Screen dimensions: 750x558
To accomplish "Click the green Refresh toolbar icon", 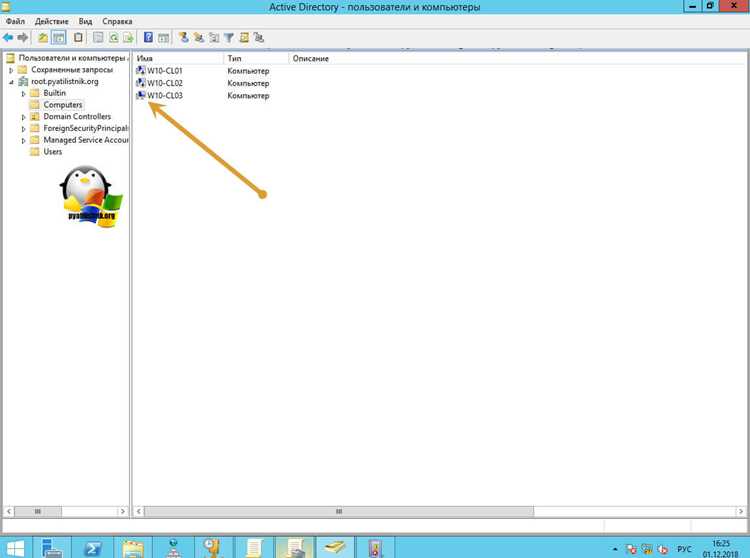I will pos(113,38).
